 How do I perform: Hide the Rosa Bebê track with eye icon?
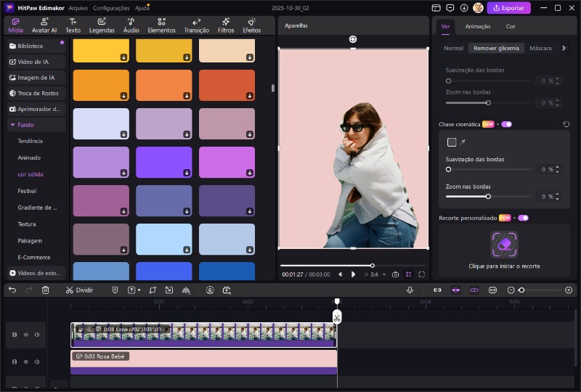click(25, 361)
